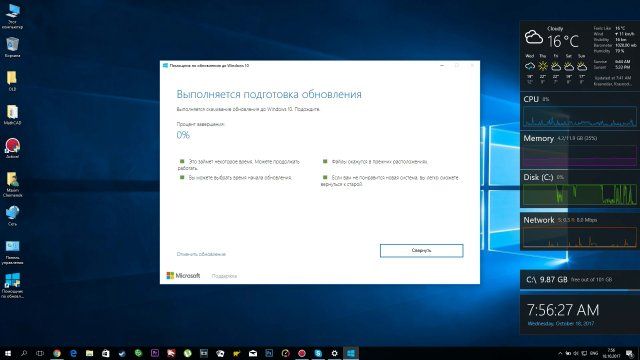This screenshot has height=360, width=640.
Task: Click Wednesday, October 18, 2017 date text
Action: point(560,324)
